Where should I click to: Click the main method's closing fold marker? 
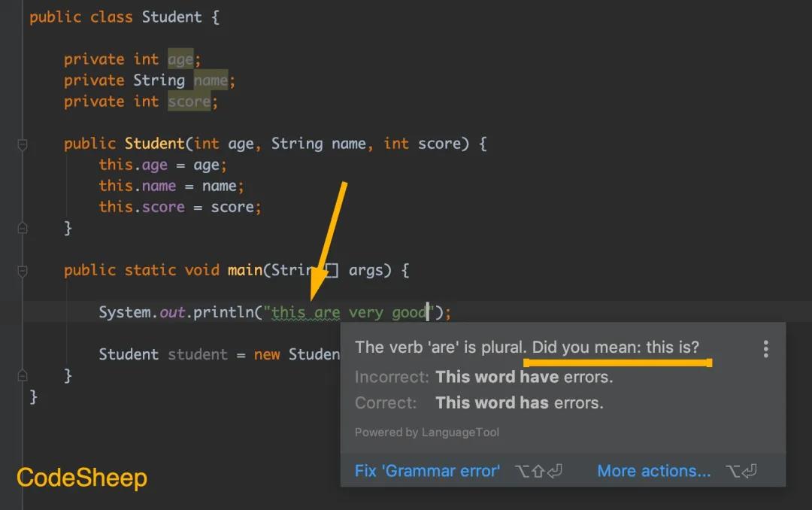click(23, 375)
